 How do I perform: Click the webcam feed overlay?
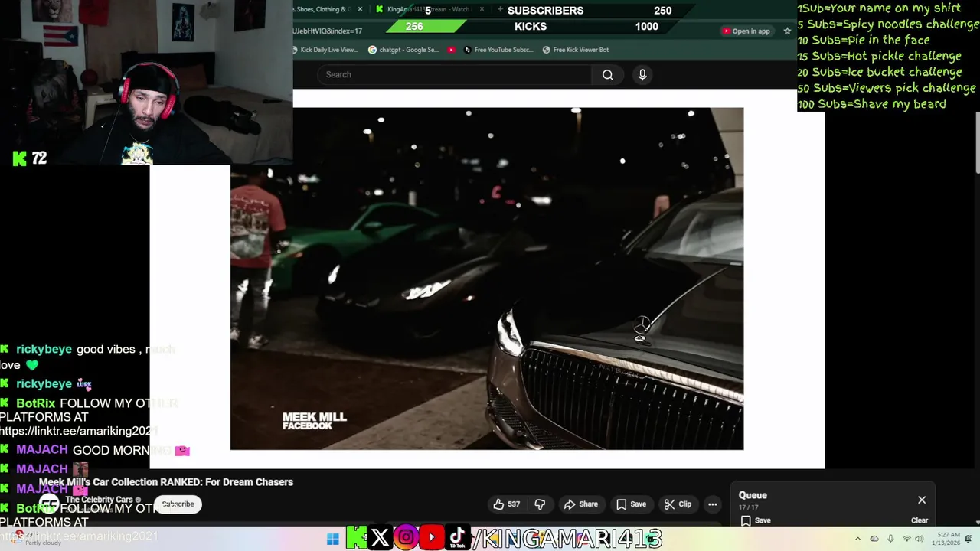click(x=146, y=82)
